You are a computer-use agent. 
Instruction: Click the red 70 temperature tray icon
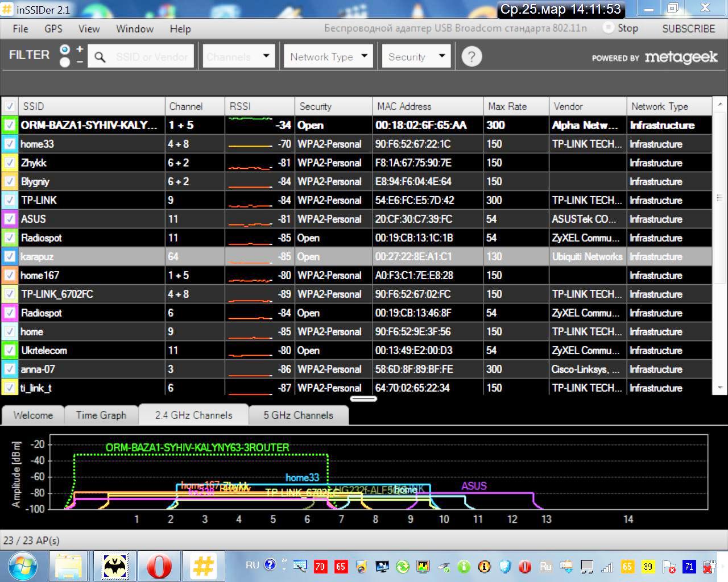pos(320,566)
